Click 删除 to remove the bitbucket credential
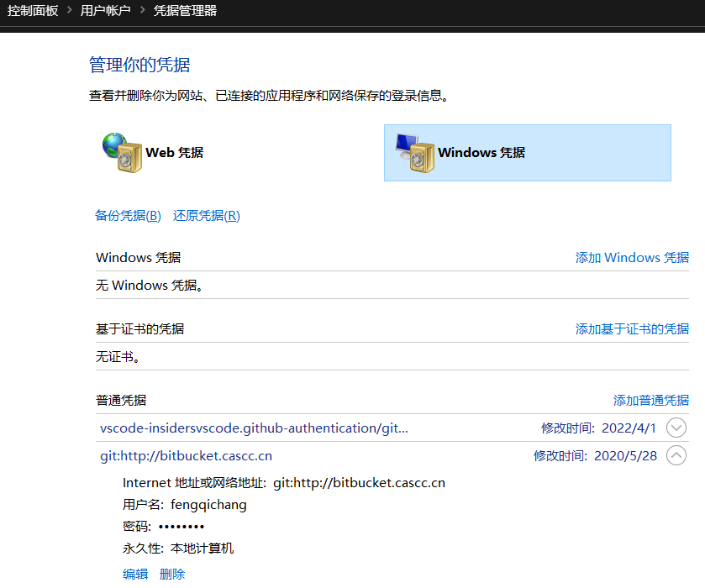The height and width of the screenshot is (588, 705). pyautogui.click(x=172, y=575)
